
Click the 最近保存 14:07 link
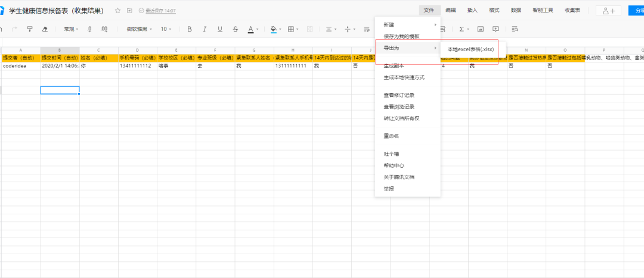pyautogui.click(x=160, y=11)
